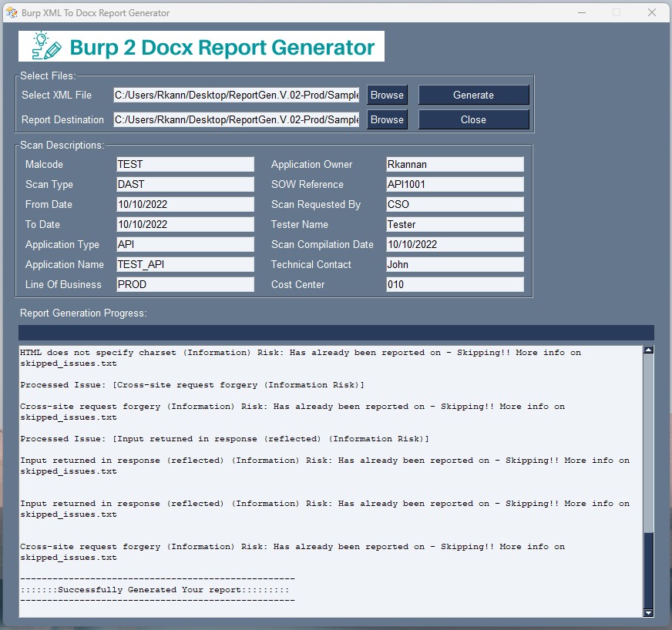This screenshot has height=630, width=672.
Task: Close the window with the X button
Action: (652, 12)
